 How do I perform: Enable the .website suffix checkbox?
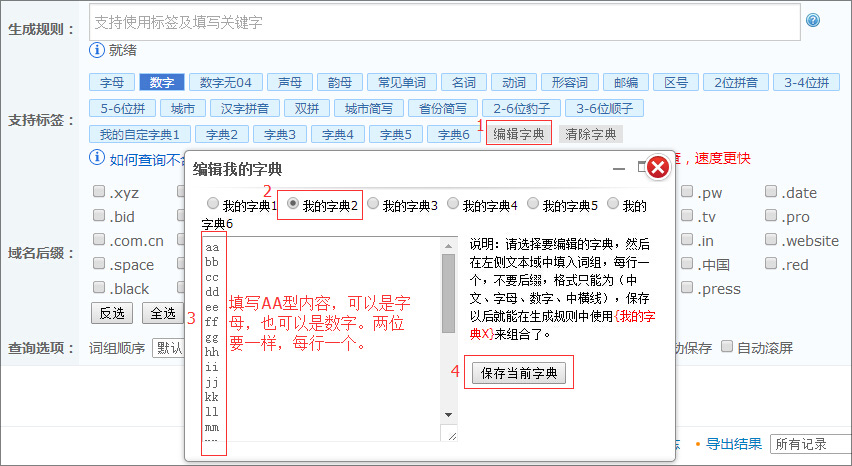pyautogui.click(x=772, y=240)
